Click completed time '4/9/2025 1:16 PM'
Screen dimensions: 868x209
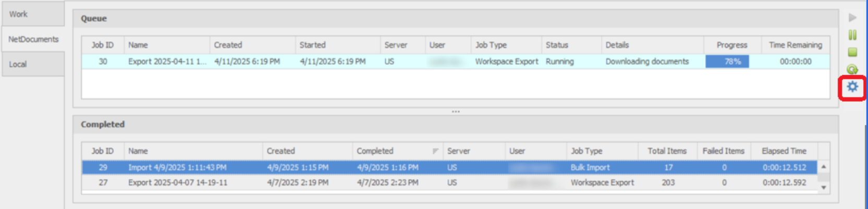(x=387, y=168)
